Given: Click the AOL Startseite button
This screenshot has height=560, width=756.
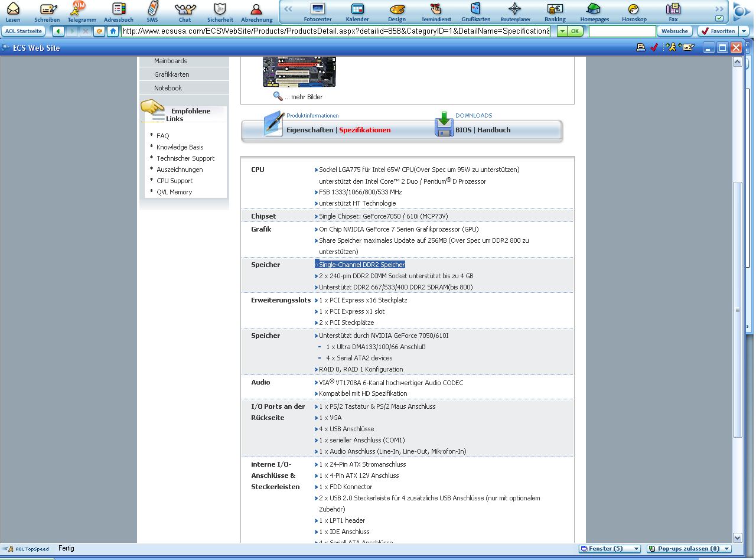Looking at the screenshot, I should 24,31.
